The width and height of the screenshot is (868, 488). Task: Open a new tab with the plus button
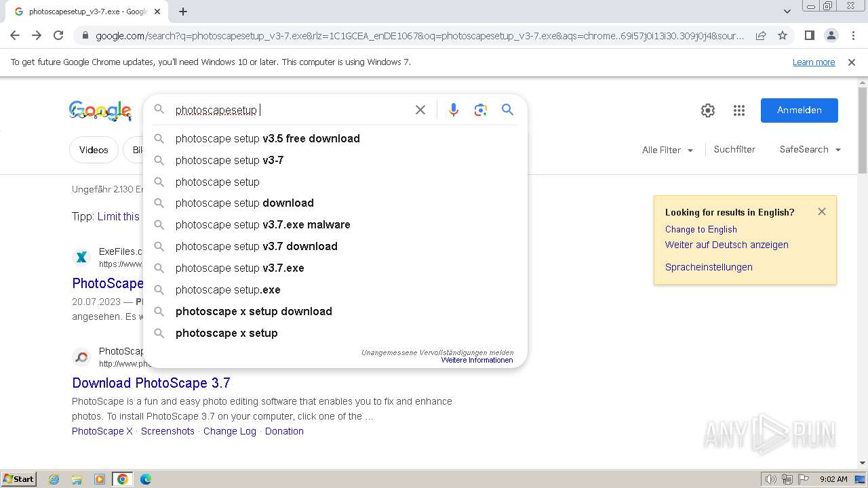[183, 12]
